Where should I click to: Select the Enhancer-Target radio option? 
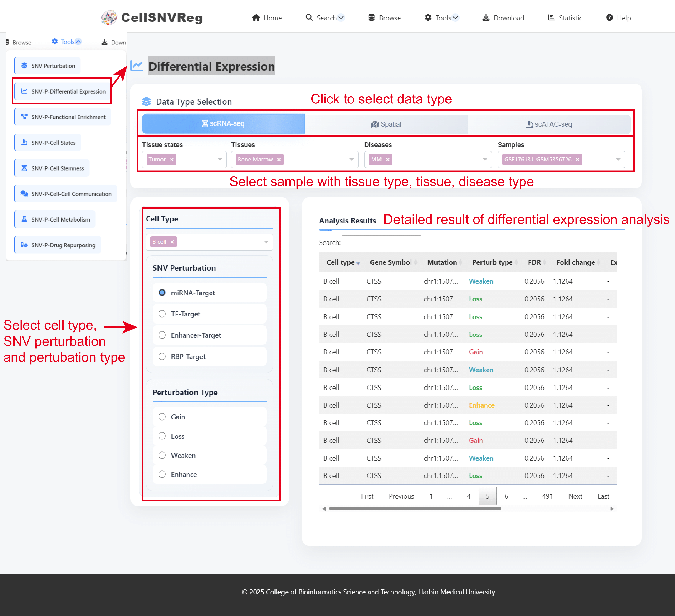click(162, 335)
